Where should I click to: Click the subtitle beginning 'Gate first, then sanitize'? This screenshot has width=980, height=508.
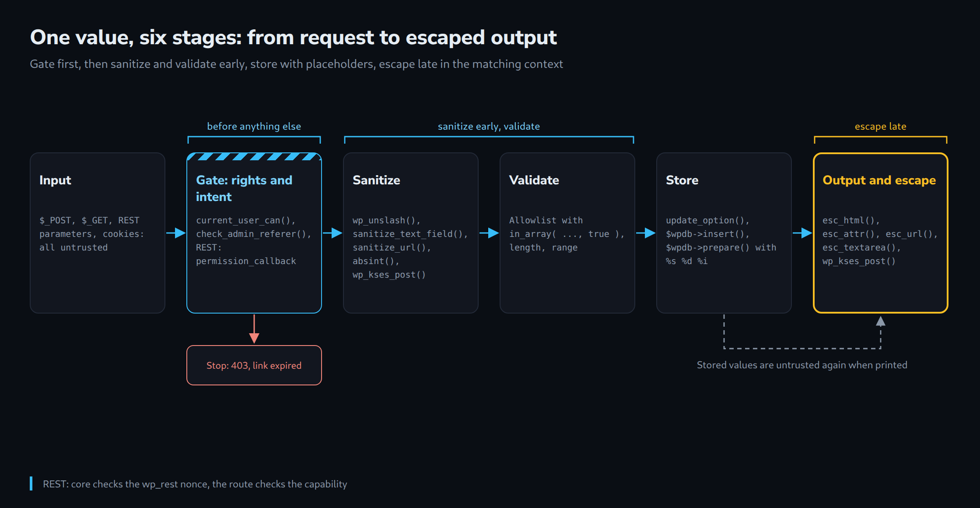[296, 64]
